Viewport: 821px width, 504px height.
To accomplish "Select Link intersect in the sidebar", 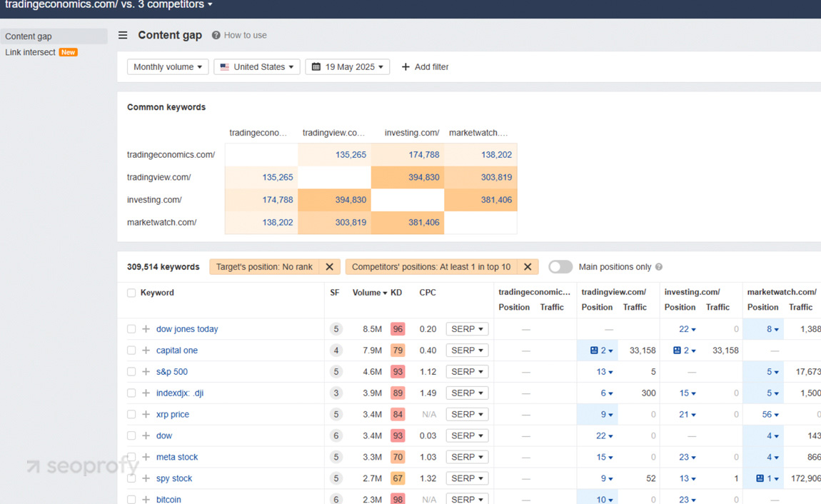I will point(30,52).
